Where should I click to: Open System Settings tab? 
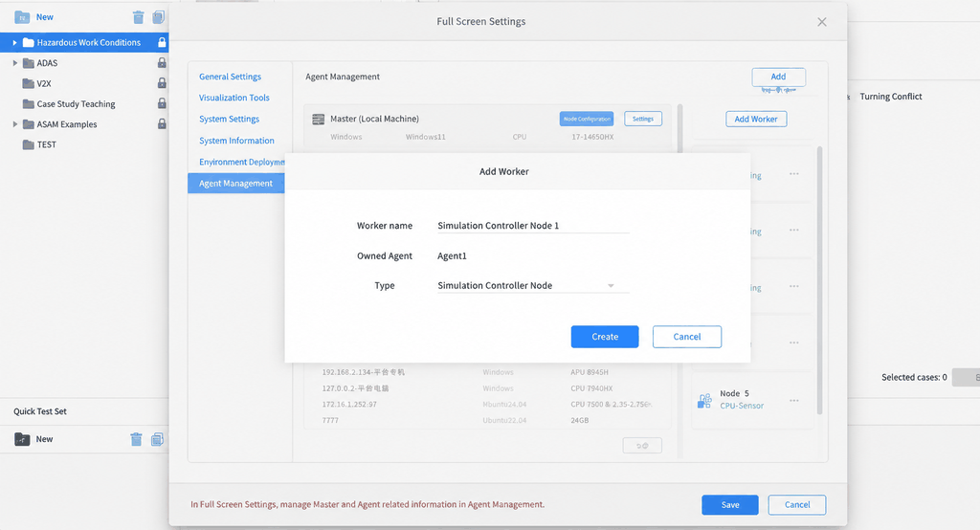point(230,119)
